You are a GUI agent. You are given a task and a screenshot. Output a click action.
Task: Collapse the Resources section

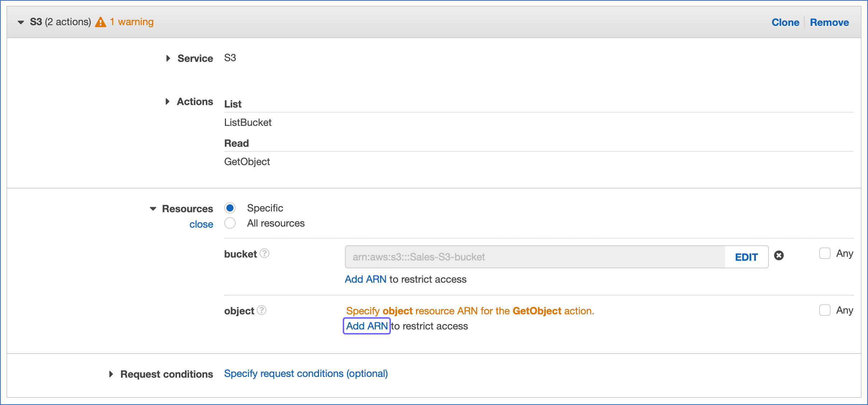pos(153,209)
